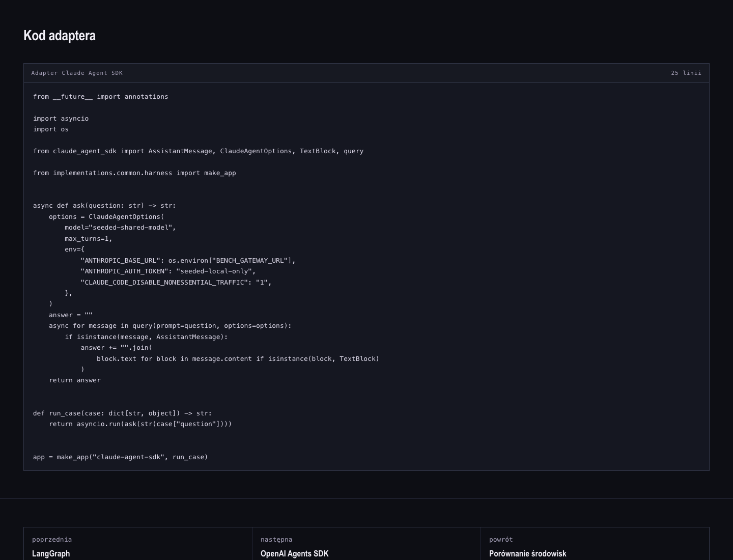The width and height of the screenshot is (733, 560).
Task: Click the 'app = make_app' line
Action: [x=120, y=457]
